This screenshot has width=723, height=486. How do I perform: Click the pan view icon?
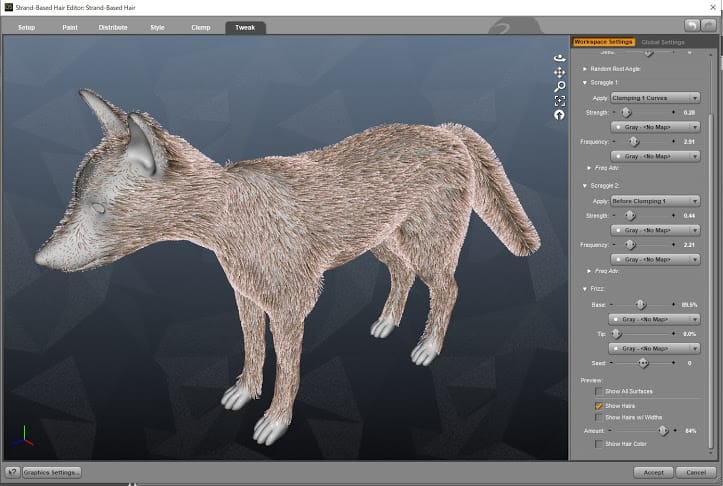(560, 72)
